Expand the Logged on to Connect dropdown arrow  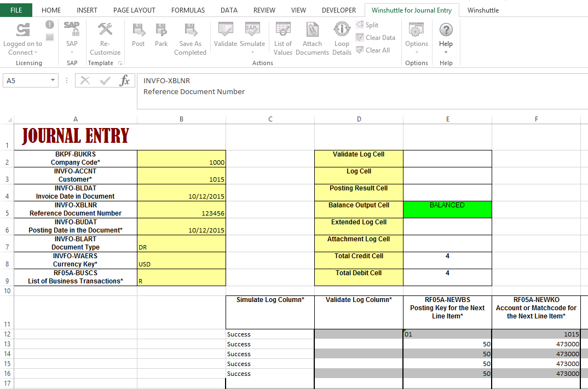coord(36,53)
